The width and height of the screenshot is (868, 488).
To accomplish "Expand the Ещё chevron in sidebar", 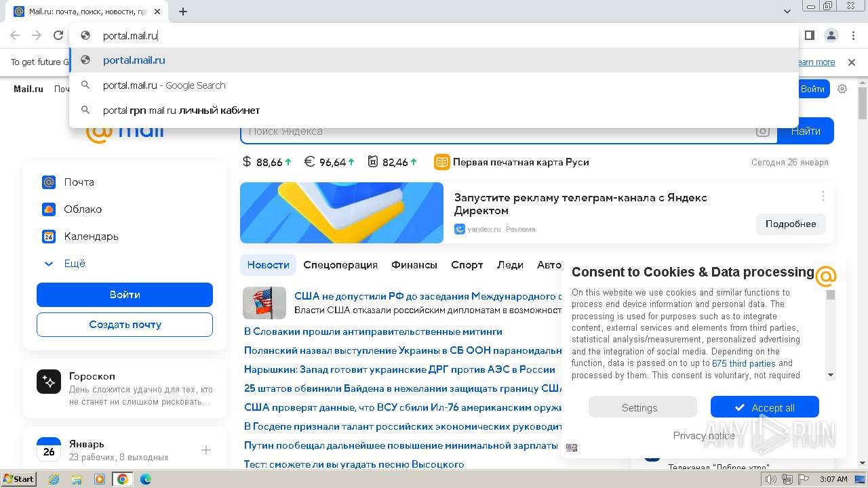I will tap(49, 264).
